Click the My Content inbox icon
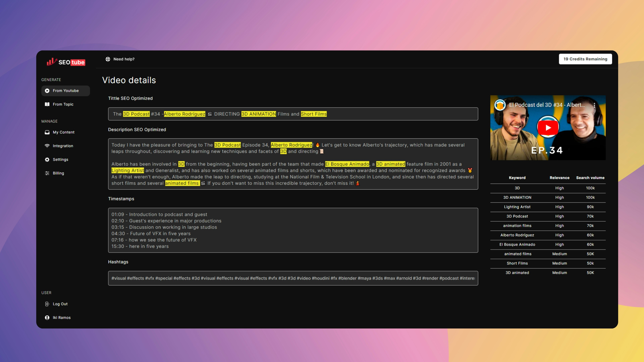644x362 pixels. coord(47,132)
